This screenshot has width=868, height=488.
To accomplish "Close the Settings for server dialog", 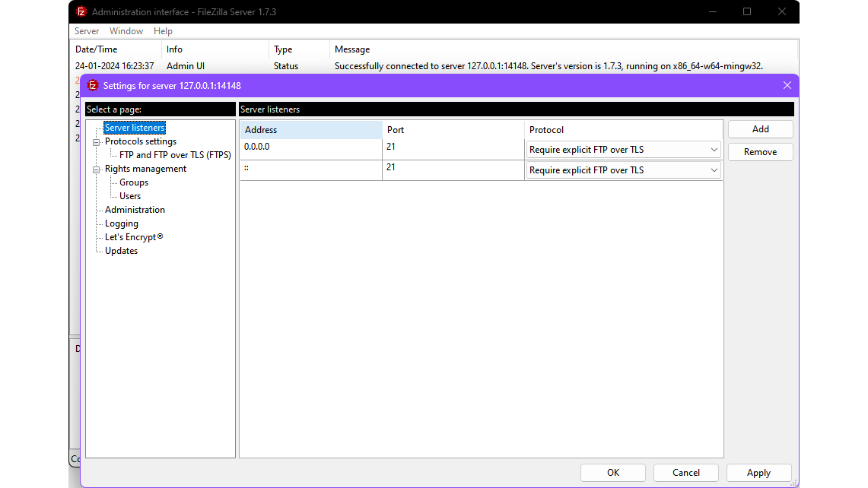I will [x=787, y=85].
